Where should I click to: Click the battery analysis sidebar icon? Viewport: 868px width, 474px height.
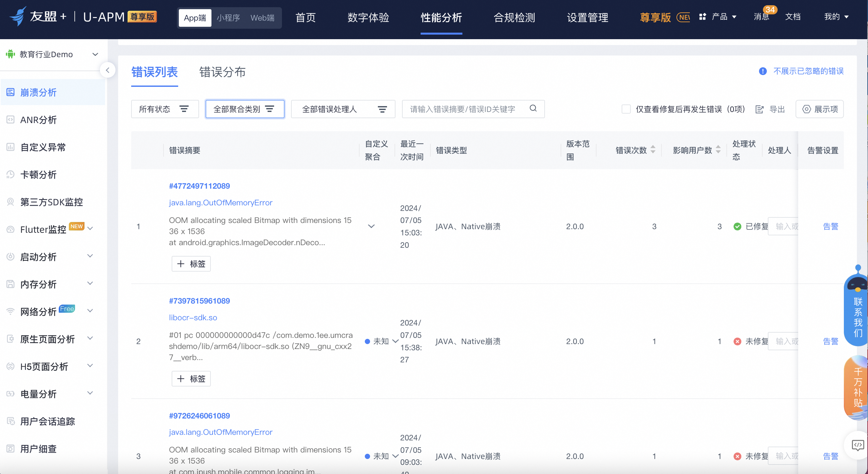tap(10, 394)
